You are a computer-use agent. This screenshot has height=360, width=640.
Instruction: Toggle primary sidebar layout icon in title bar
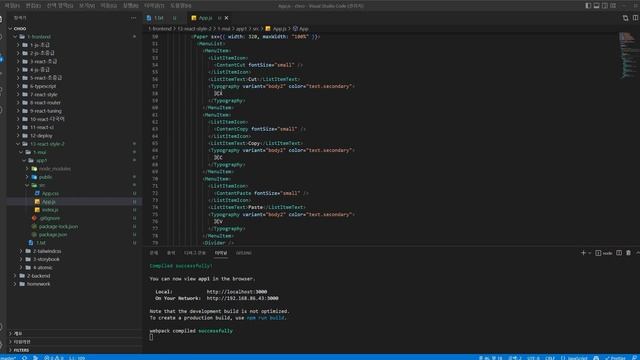(x=588, y=6)
